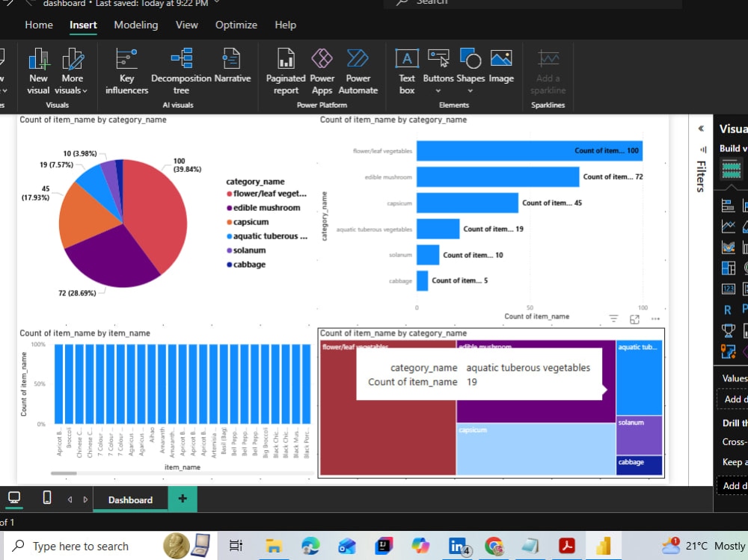
Task: Choose card visual type
Action: click(728, 289)
